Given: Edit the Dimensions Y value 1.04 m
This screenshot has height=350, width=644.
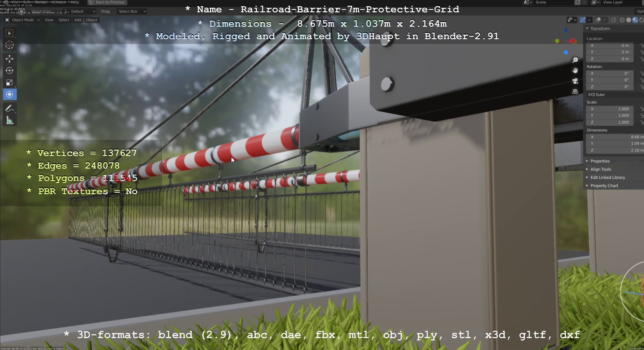Looking at the screenshot, I should click(x=615, y=144).
